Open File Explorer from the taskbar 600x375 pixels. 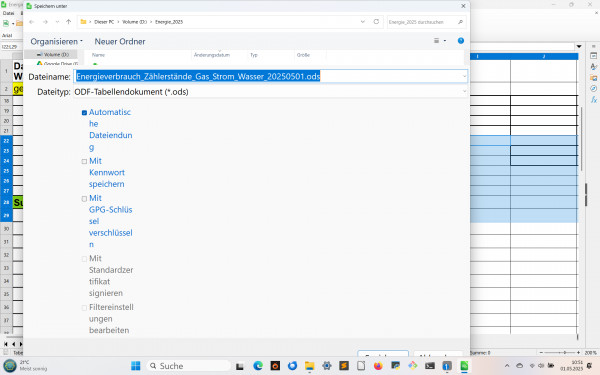click(309, 366)
